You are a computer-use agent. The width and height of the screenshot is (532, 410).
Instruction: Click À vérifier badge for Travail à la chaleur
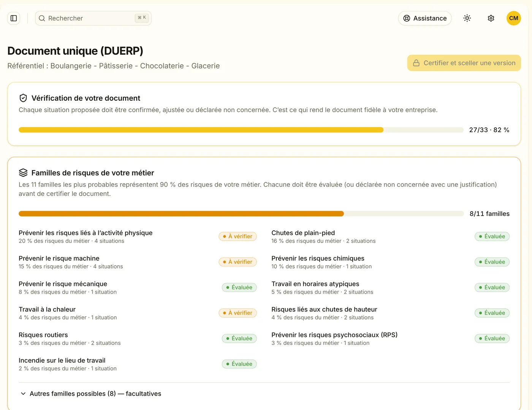point(238,313)
